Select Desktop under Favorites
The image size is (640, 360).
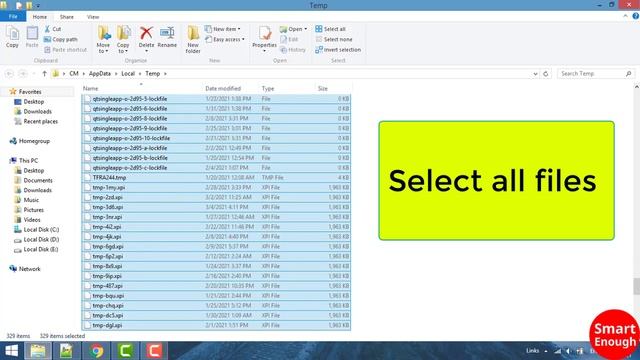click(x=33, y=102)
